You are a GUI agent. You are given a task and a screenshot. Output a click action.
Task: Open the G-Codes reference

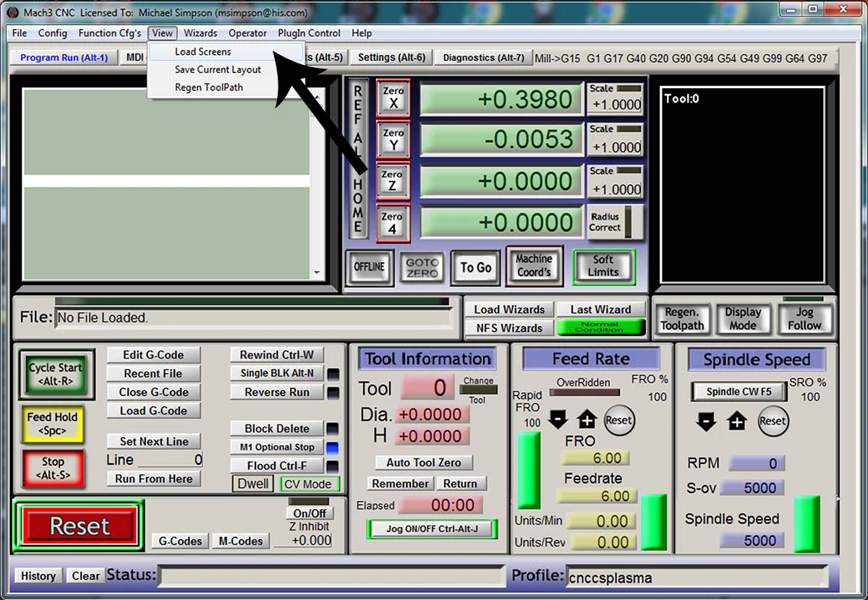point(181,541)
